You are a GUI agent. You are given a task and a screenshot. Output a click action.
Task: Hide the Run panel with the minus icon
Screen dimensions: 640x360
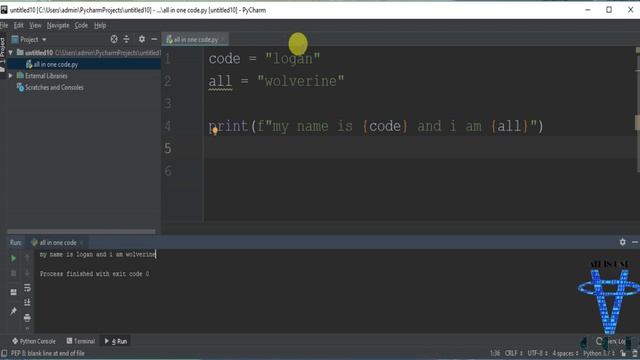click(635, 242)
